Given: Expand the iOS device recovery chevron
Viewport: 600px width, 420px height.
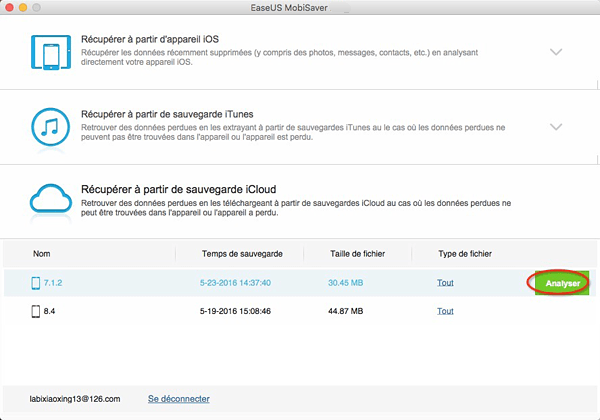Looking at the screenshot, I should tap(556, 52).
